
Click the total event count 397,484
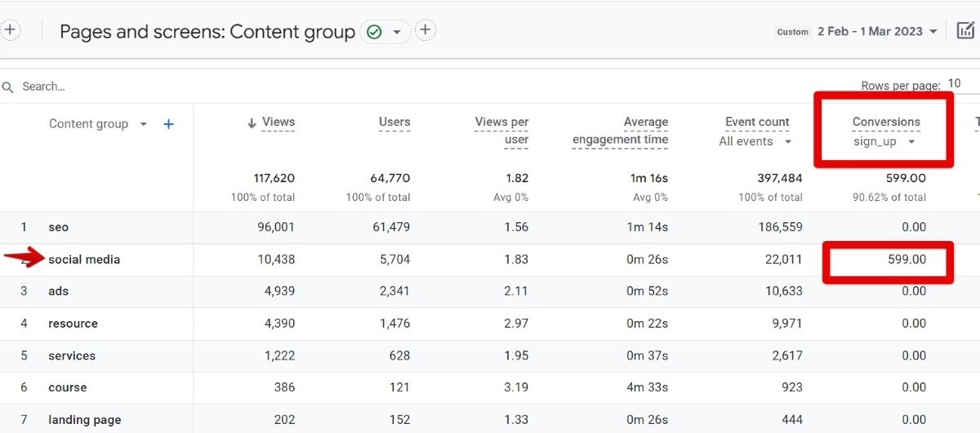tap(780, 178)
